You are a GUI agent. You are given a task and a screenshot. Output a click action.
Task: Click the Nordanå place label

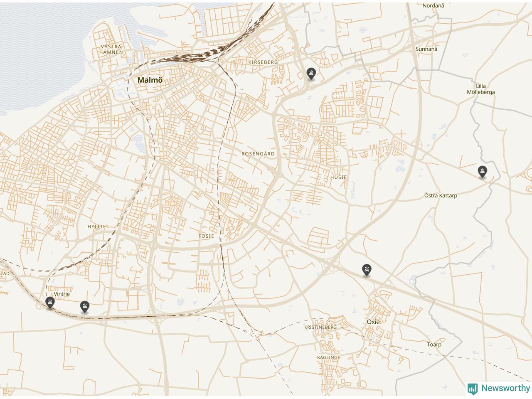click(433, 5)
